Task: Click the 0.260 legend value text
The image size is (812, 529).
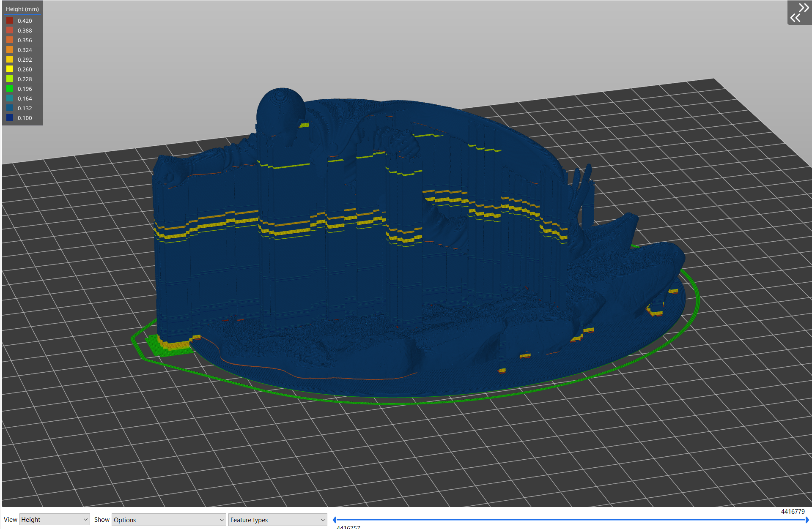Action: pyautogui.click(x=25, y=69)
